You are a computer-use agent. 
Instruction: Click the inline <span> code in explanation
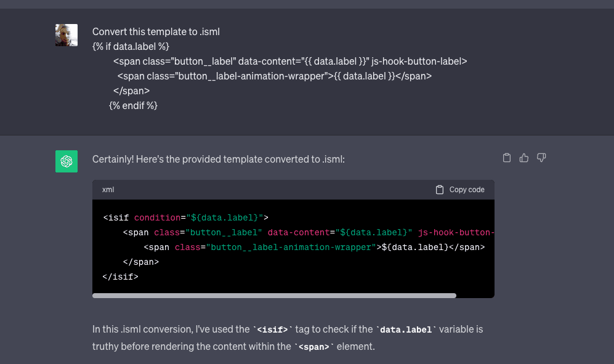[x=313, y=347]
